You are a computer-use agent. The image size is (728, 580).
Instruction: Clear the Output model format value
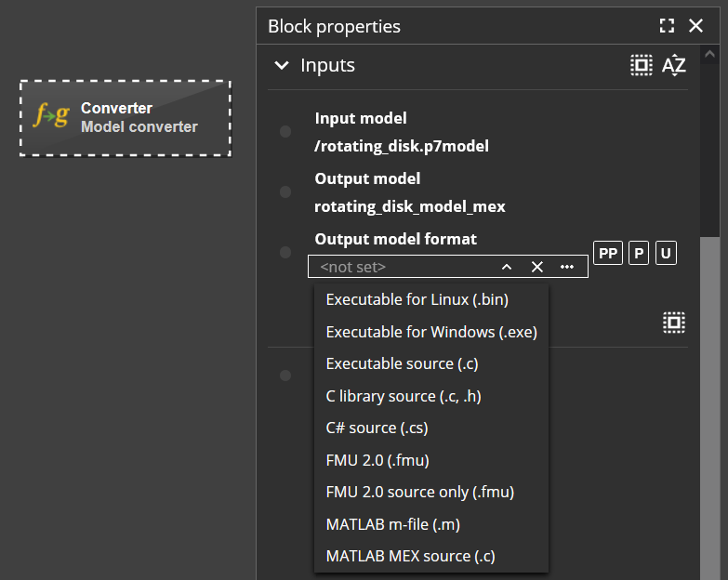[x=536, y=267]
